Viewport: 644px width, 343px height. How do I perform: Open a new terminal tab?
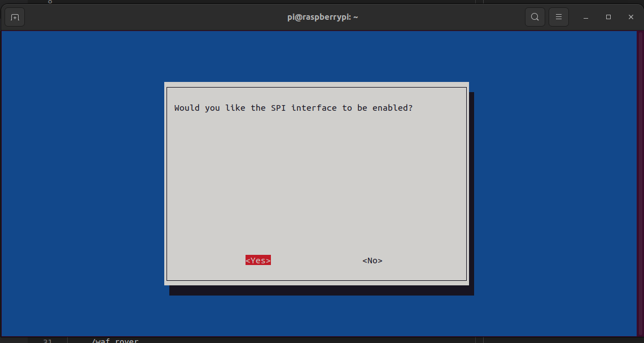point(15,18)
